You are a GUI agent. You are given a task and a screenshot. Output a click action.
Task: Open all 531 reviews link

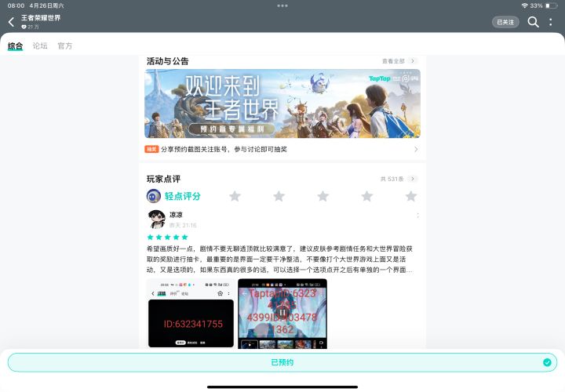392,179
